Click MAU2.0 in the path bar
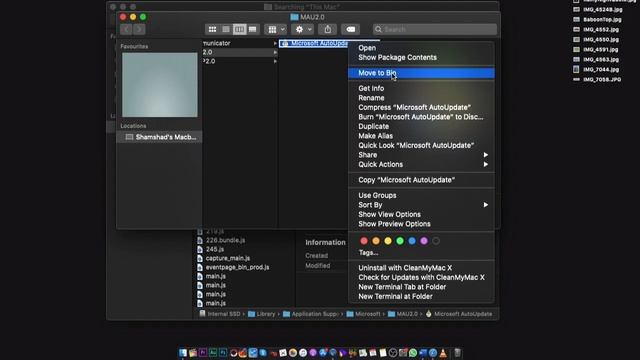Viewport: 640px width, 360px height. point(403,314)
